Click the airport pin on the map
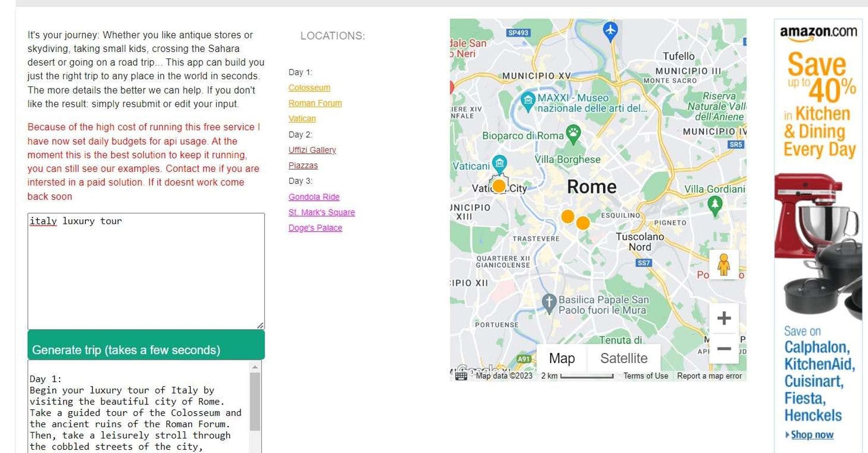The height and width of the screenshot is (453, 868). (x=610, y=31)
